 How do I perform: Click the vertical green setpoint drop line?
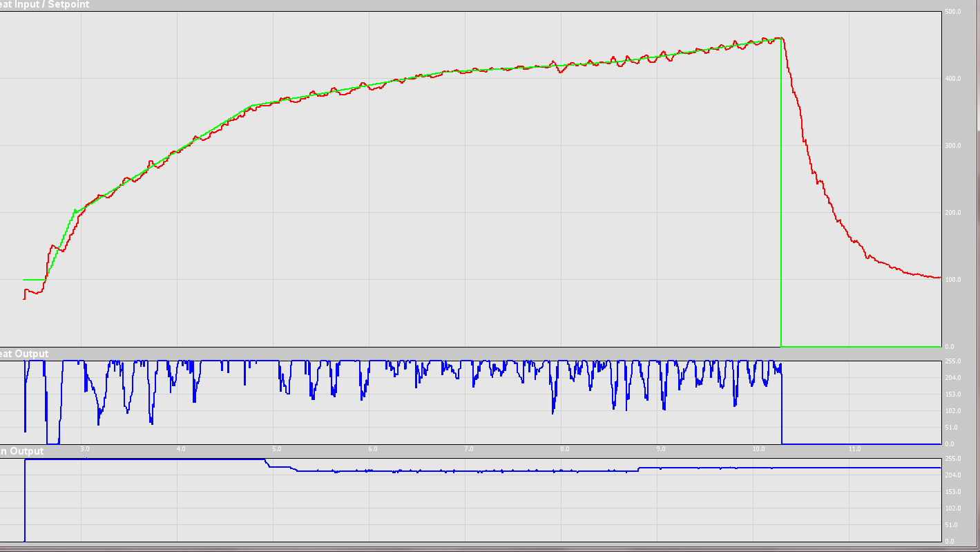coord(781,207)
